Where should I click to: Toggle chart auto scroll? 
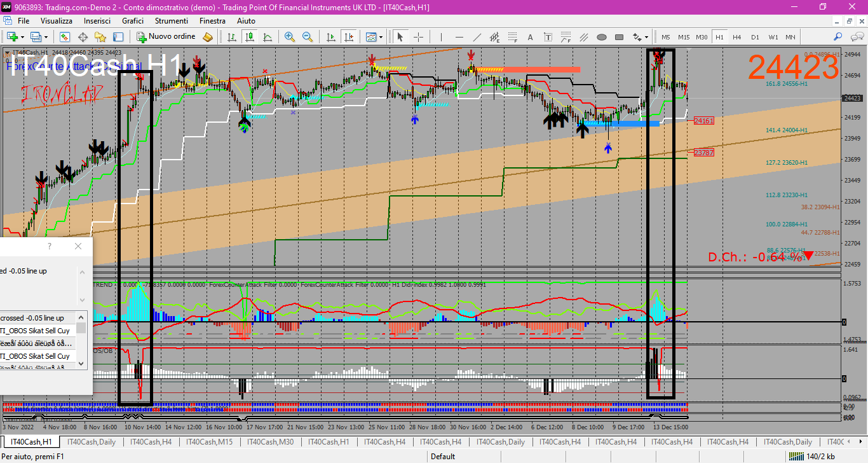[331, 37]
